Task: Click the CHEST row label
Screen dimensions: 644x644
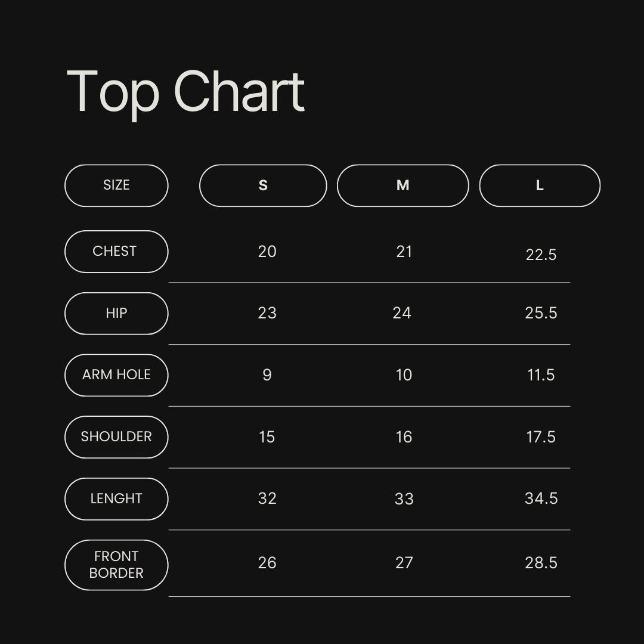Action: pyautogui.click(x=116, y=252)
